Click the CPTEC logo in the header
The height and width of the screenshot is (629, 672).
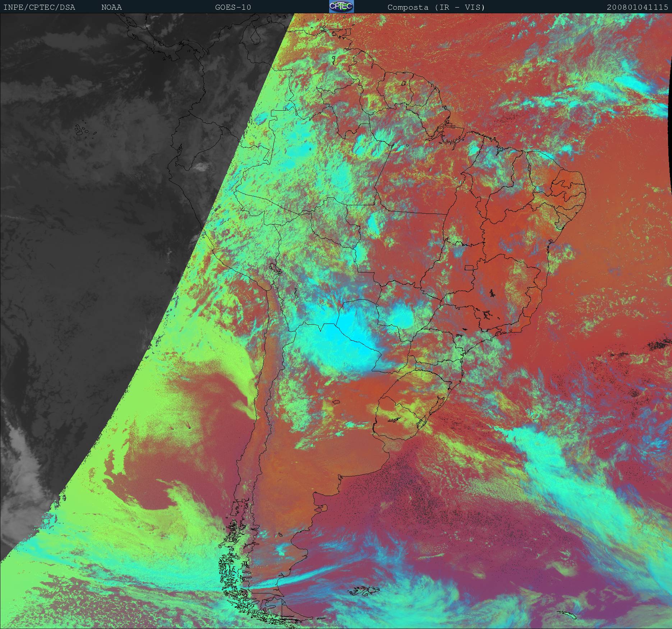341,6
